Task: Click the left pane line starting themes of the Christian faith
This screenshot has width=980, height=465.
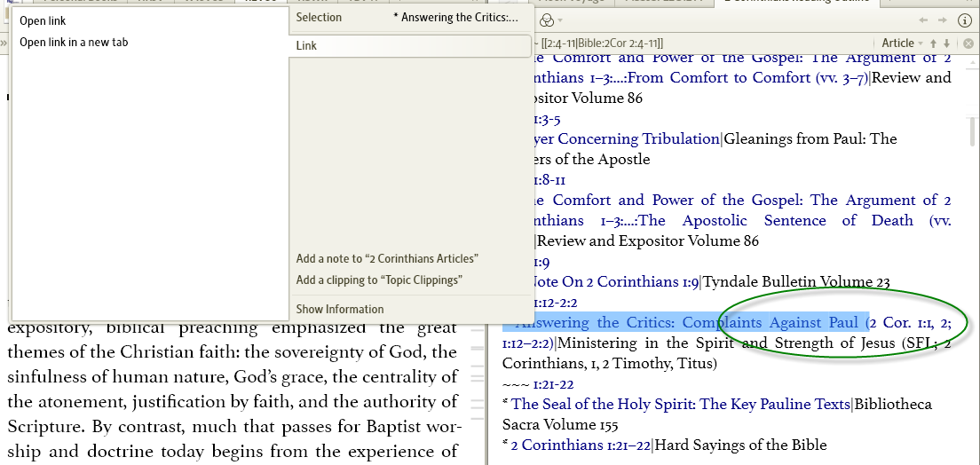Action: click(232, 352)
